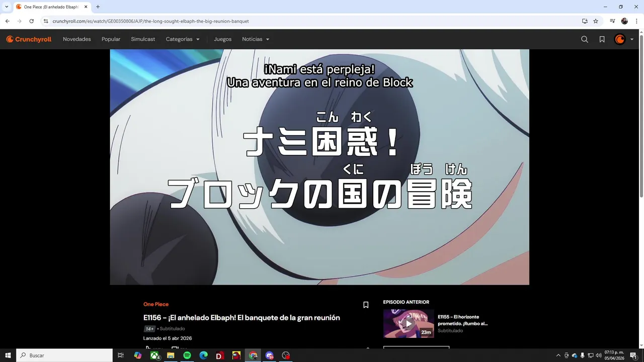Open Windows Start menu

[x=8, y=355]
